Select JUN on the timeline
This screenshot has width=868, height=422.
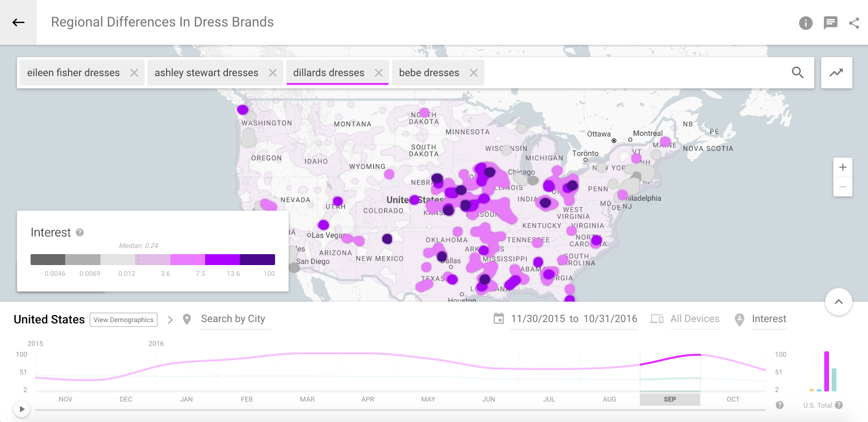[x=489, y=399]
